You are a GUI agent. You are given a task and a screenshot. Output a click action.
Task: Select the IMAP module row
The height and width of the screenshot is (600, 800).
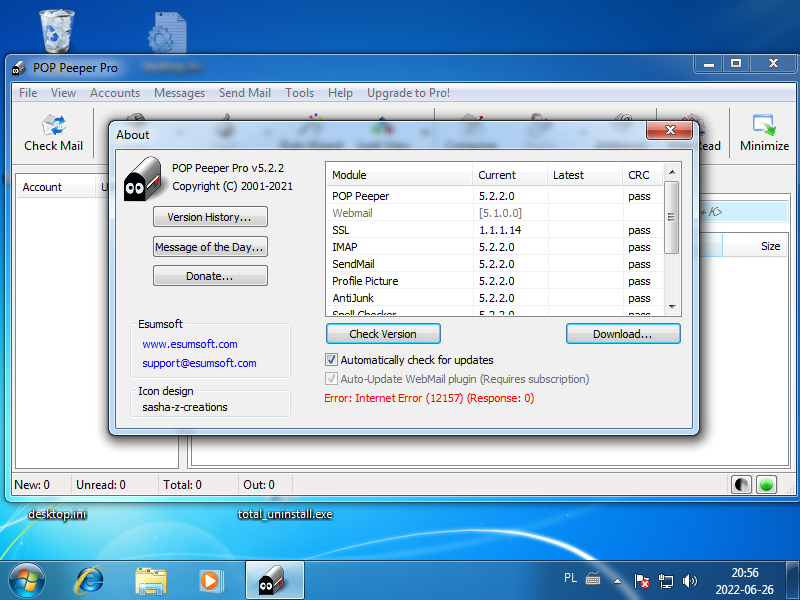(x=494, y=247)
